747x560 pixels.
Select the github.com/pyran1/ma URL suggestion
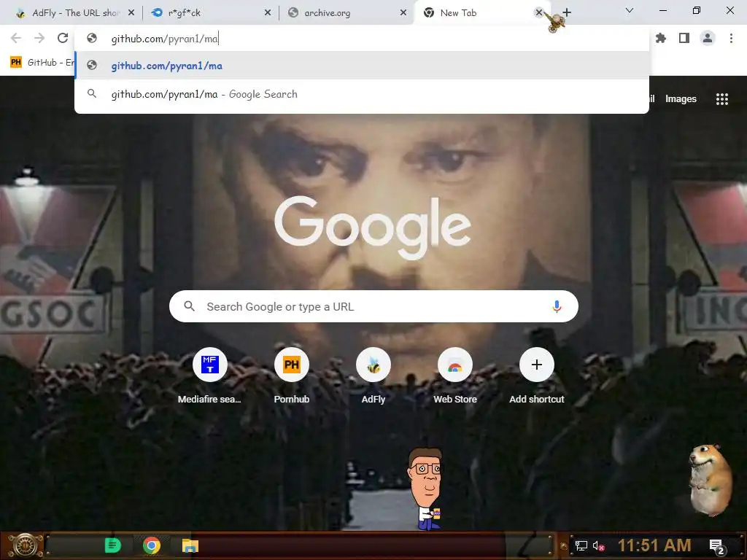[362, 66]
